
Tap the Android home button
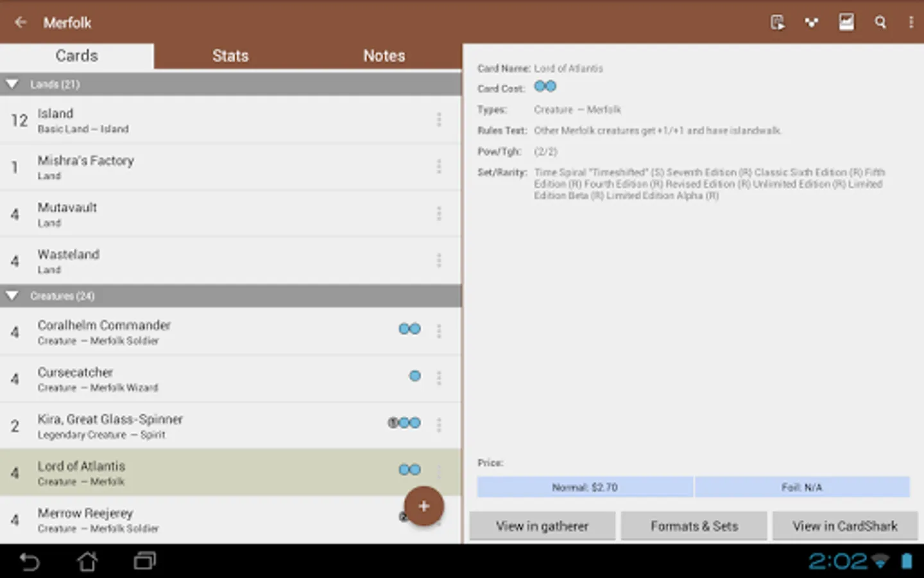pos(87,562)
